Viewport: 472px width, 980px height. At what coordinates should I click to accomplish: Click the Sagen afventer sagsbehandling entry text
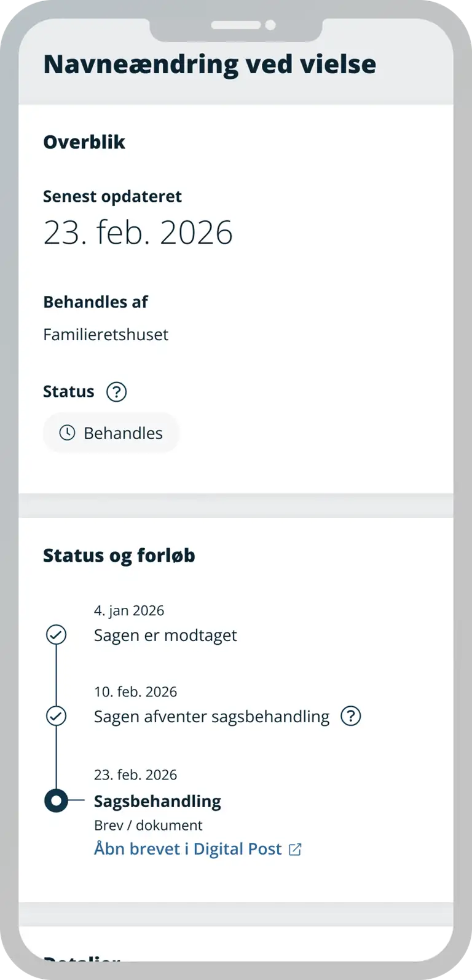pos(211,717)
